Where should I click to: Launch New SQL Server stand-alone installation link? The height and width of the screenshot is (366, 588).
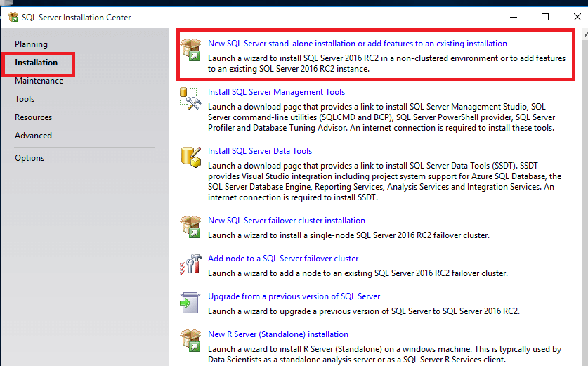(x=357, y=44)
